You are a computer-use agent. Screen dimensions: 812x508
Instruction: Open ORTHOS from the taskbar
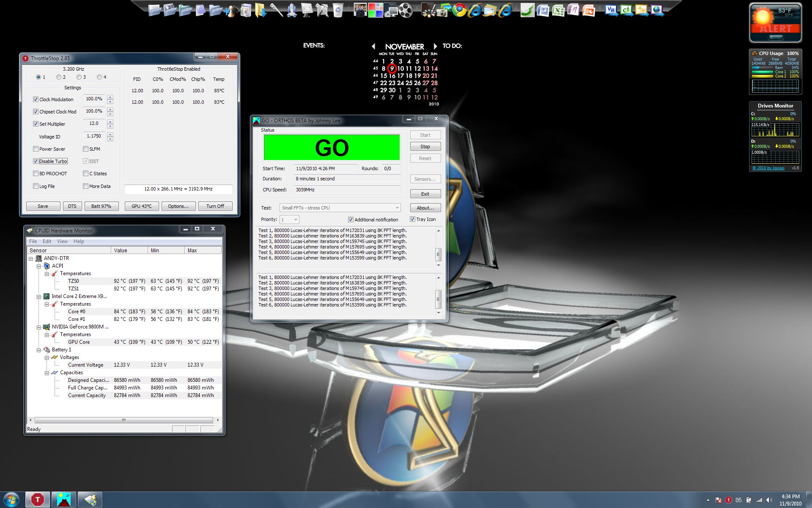pos(64,500)
